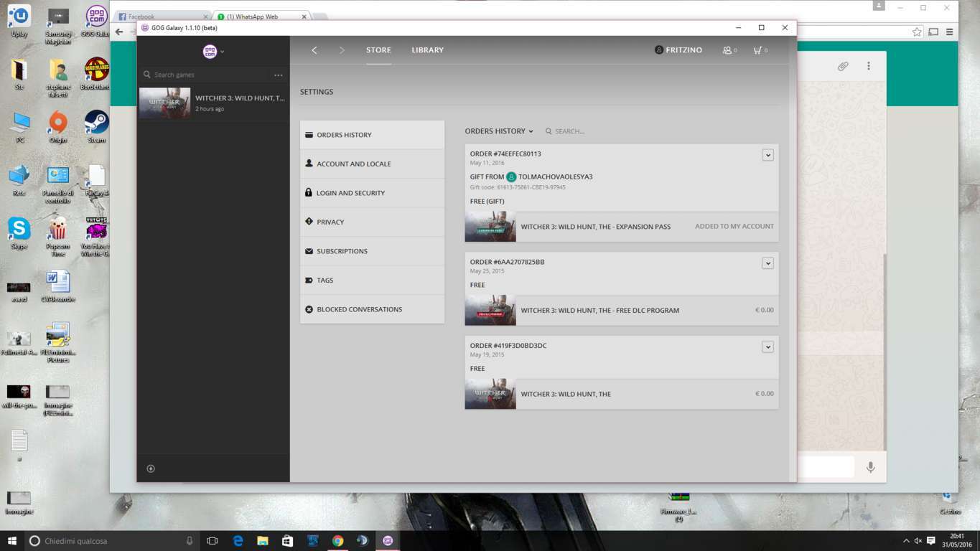This screenshot has height=551, width=980.
Task: Open Account and Locale settings
Action: (372, 164)
